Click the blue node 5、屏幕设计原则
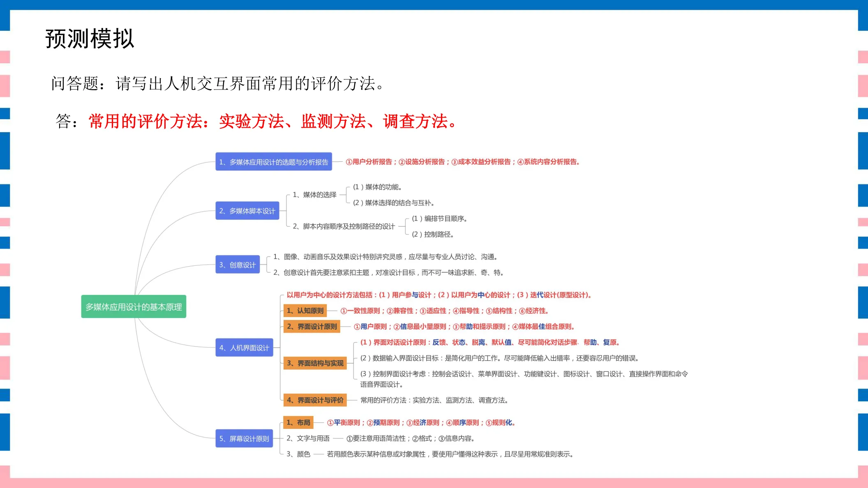The width and height of the screenshot is (868, 488). point(244,438)
